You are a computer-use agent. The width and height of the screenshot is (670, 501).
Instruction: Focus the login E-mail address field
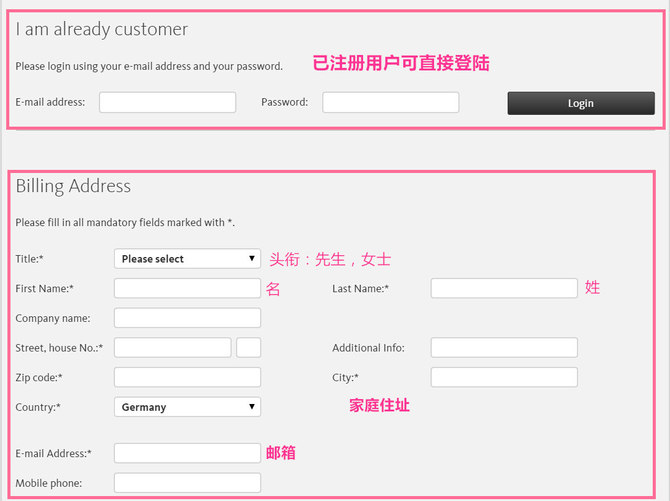pyautogui.click(x=168, y=102)
